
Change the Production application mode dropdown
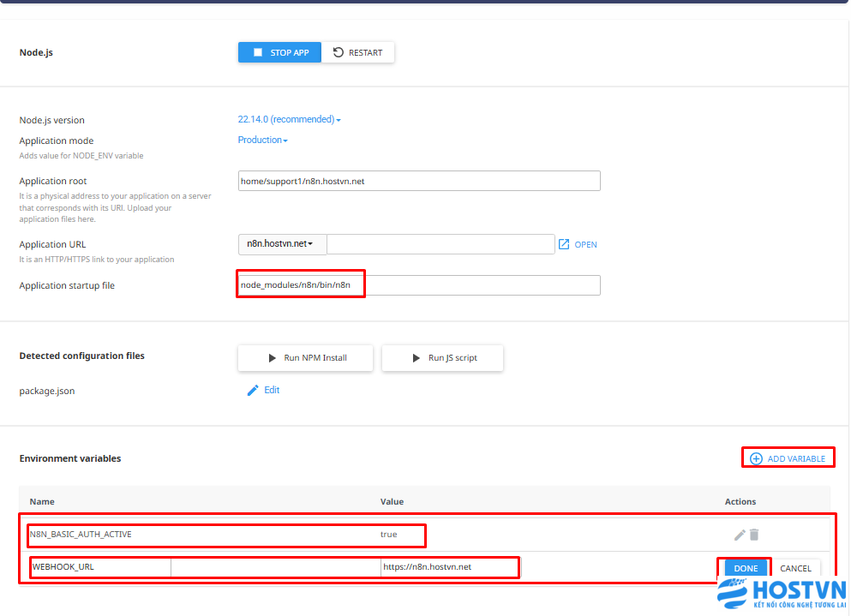pyautogui.click(x=263, y=140)
